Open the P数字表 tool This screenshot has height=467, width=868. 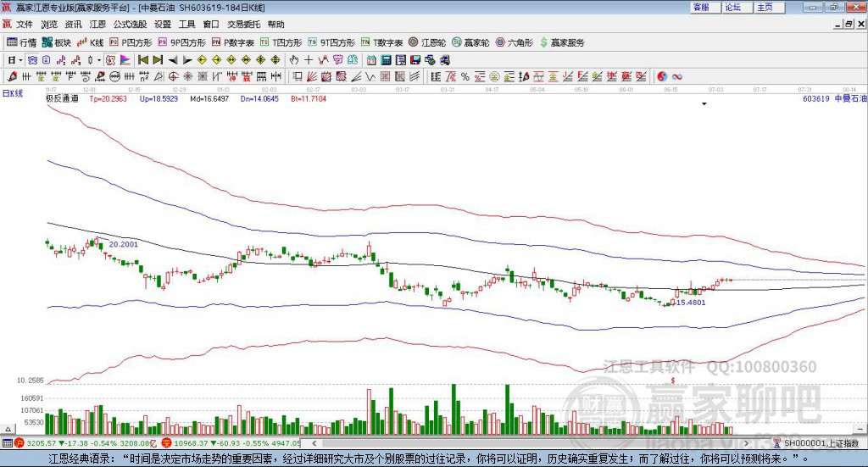coord(232,42)
